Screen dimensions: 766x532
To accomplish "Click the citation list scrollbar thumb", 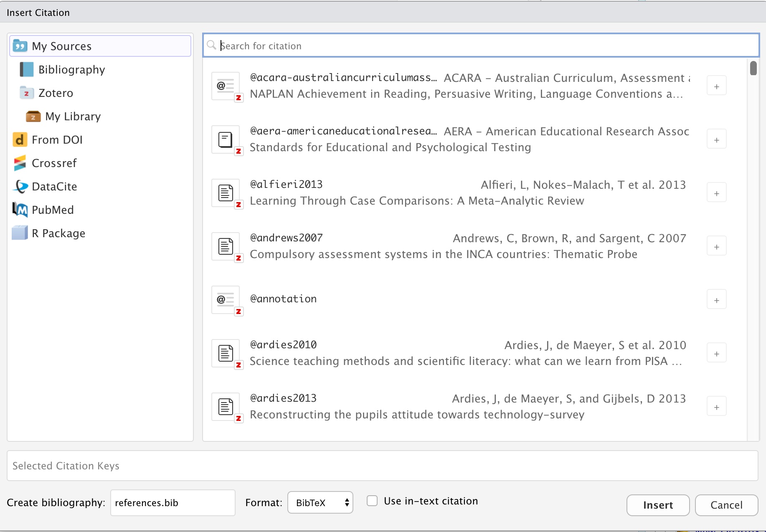I will point(753,68).
